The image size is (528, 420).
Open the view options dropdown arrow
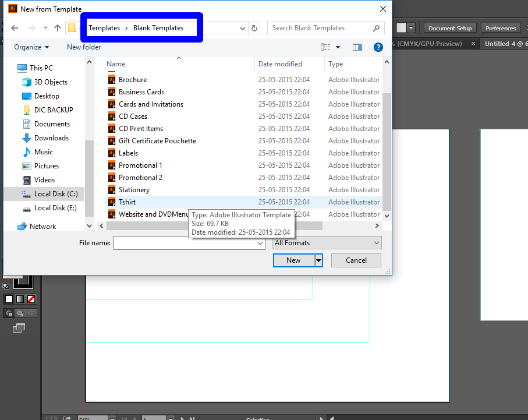click(x=338, y=47)
